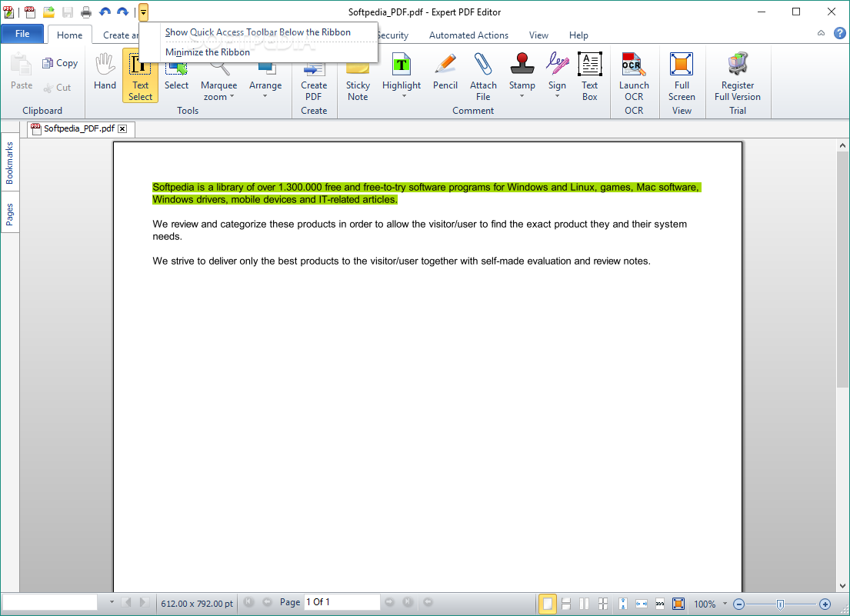Expand the Marquee zoom dropdown arrow
This screenshot has width=850, height=616.
coord(232,96)
